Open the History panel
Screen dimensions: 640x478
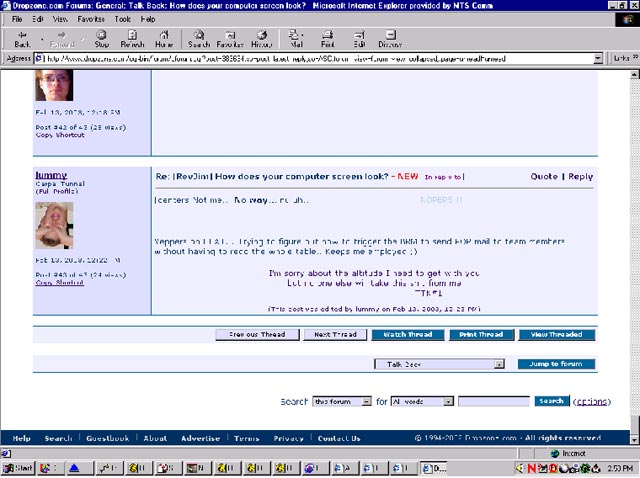(262, 38)
